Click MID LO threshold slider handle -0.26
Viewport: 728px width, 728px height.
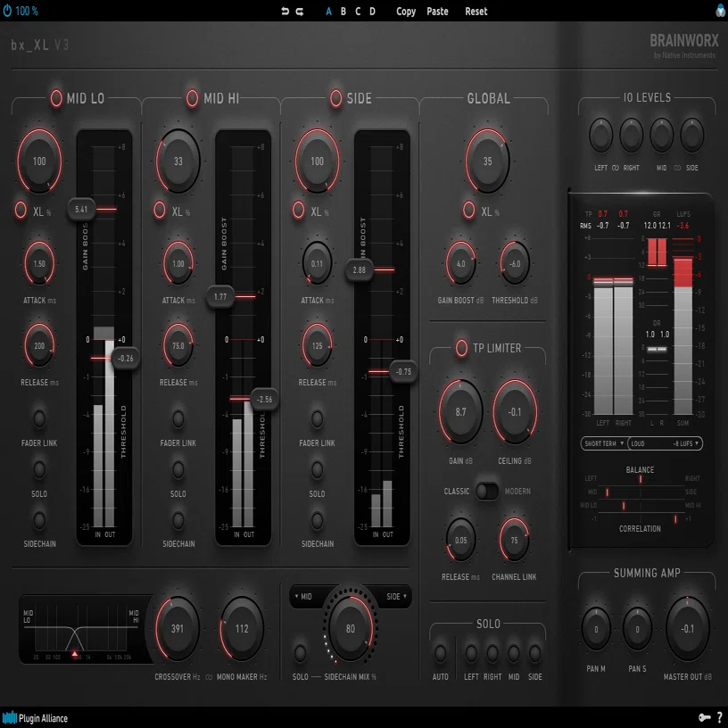[126, 359]
